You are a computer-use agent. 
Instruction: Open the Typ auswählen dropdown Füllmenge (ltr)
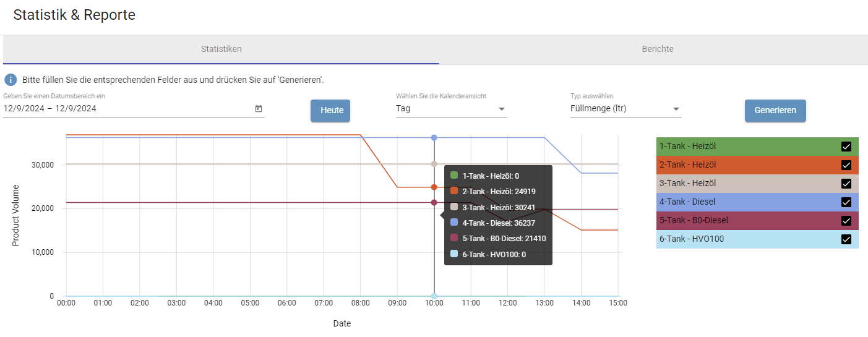pos(625,109)
